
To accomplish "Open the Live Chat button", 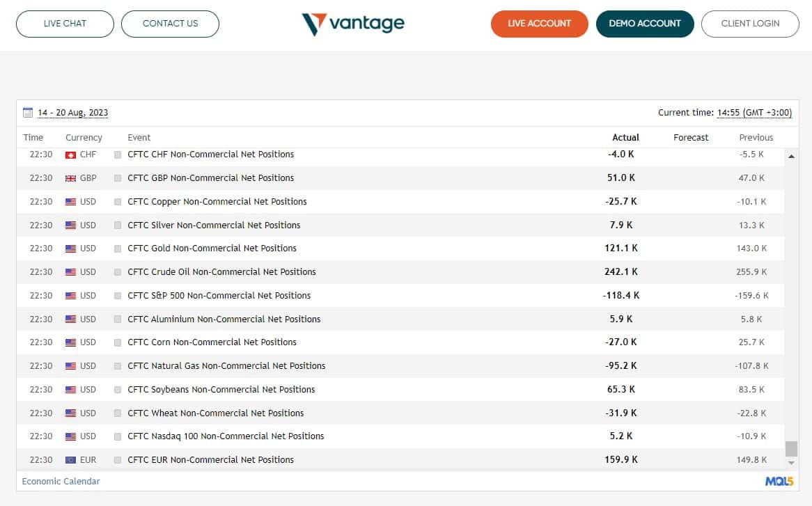I will coord(65,24).
